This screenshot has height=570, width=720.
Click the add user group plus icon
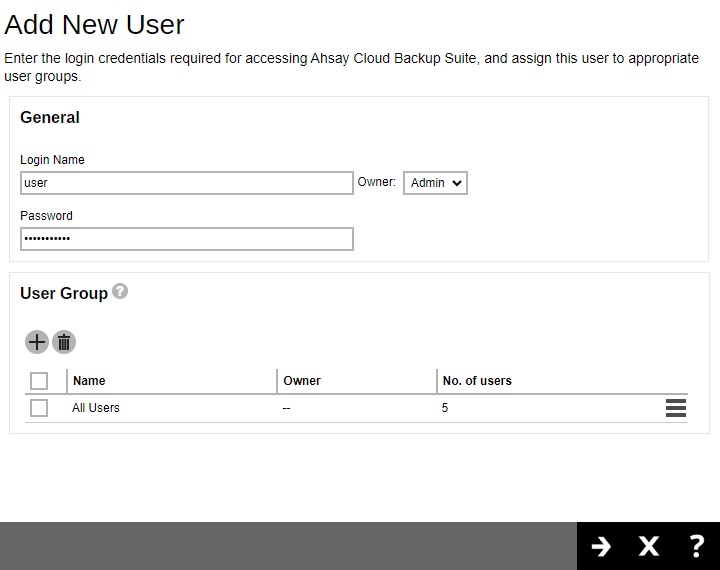[37, 342]
